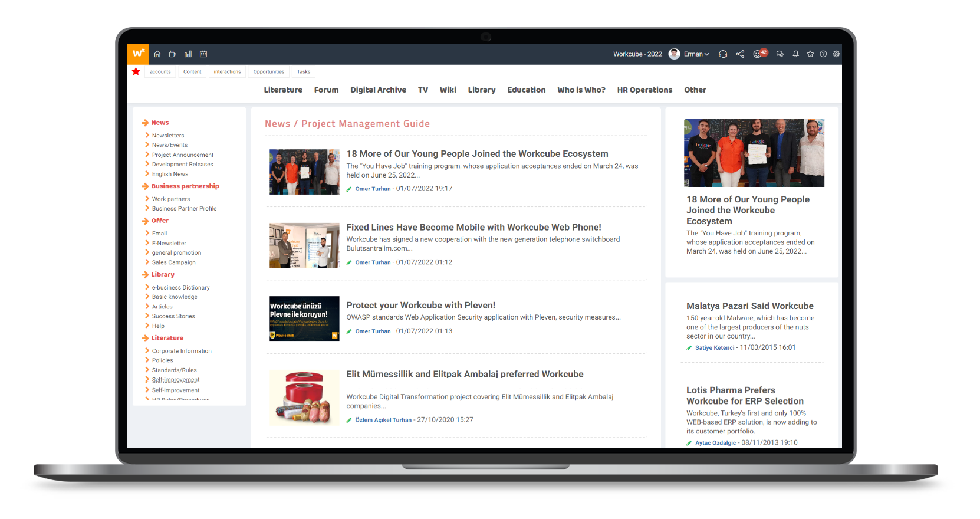Click chevron next to Project Announcement
Screen dimensions: 980x519
(147, 155)
